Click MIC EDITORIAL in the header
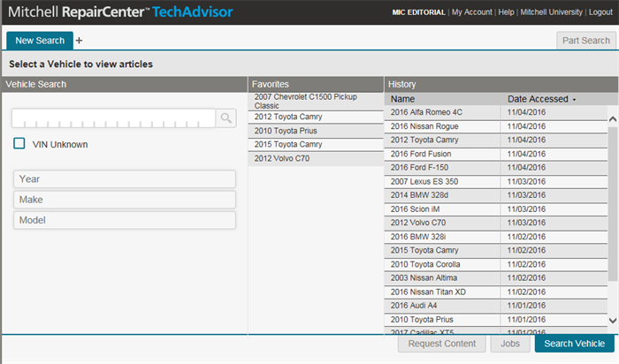Viewport: 619px width, 364px height. coord(418,12)
